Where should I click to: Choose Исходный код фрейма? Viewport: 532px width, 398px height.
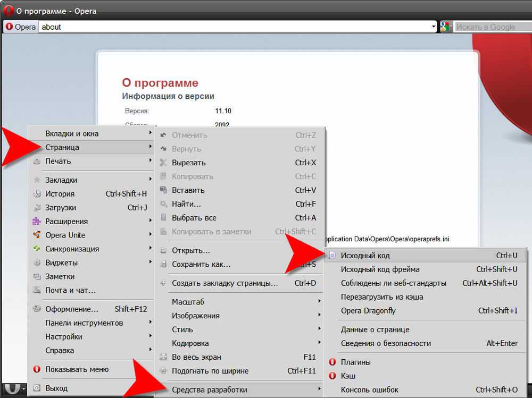[426, 269]
